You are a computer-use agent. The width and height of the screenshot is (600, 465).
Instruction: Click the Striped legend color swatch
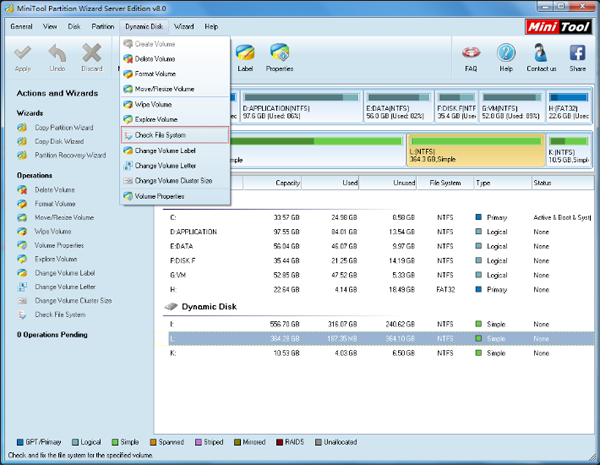(198, 442)
